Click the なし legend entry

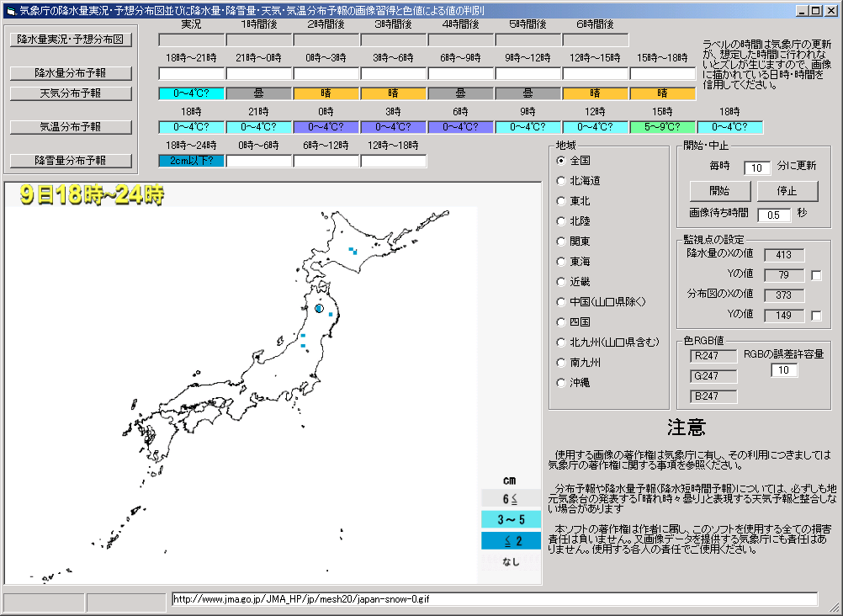click(511, 561)
